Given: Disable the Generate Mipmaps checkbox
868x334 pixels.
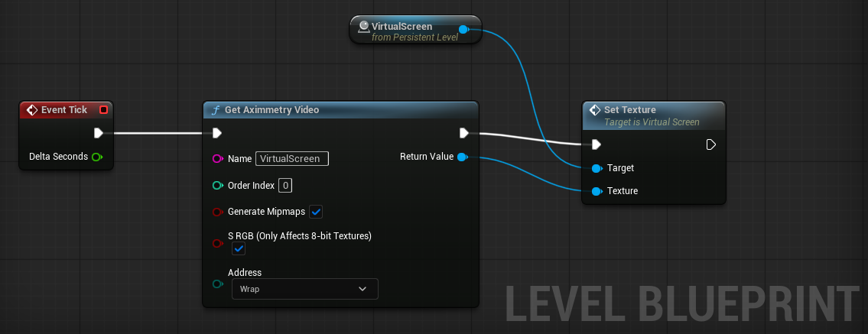Looking at the screenshot, I should pos(316,212).
